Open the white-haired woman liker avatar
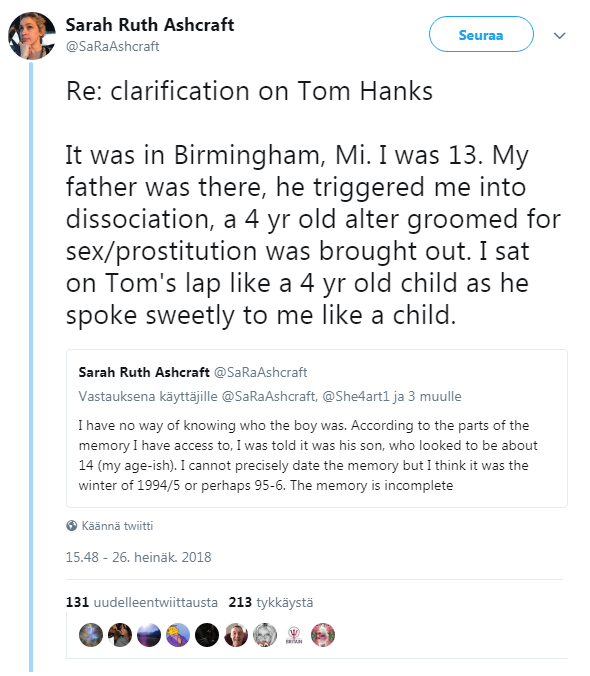590x676 pixels. [265, 635]
